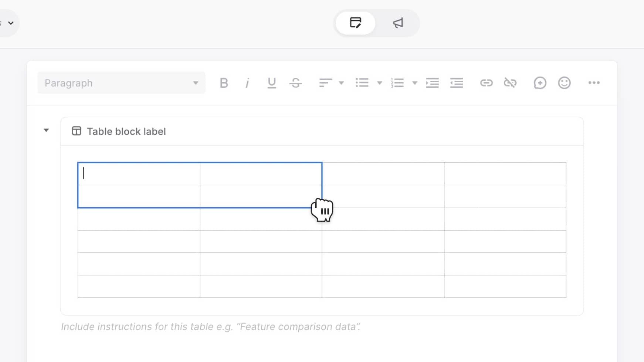Collapse the table block with triangle

click(x=46, y=130)
